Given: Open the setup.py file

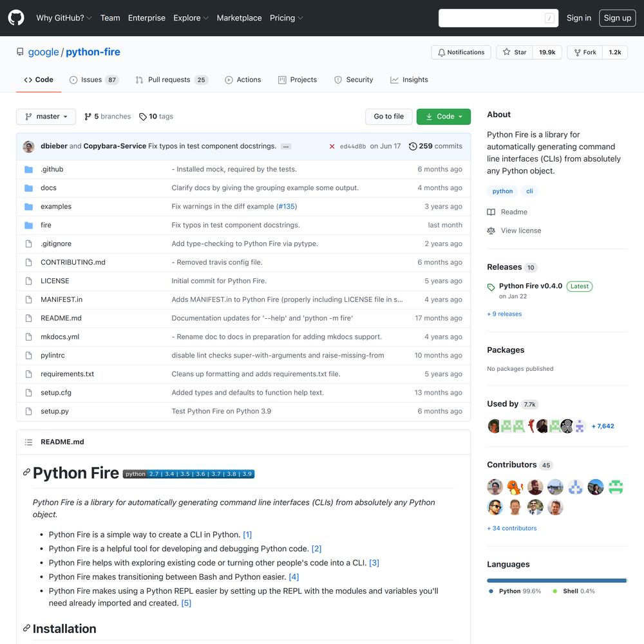Looking at the screenshot, I should pyautogui.click(x=55, y=411).
